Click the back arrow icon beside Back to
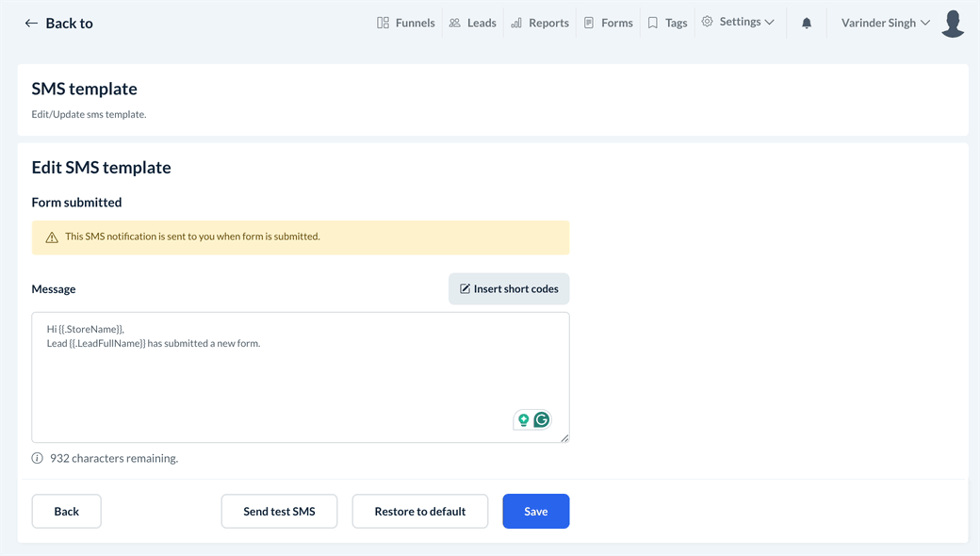This screenshot has height=556, width=980. [31, 24]
